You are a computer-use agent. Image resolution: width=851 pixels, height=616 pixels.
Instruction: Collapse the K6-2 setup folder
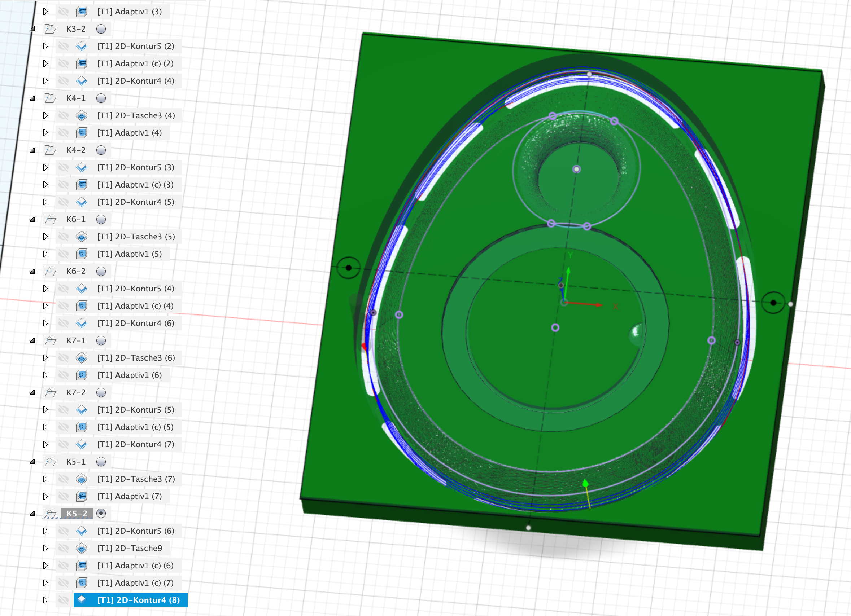pos(33,271)
